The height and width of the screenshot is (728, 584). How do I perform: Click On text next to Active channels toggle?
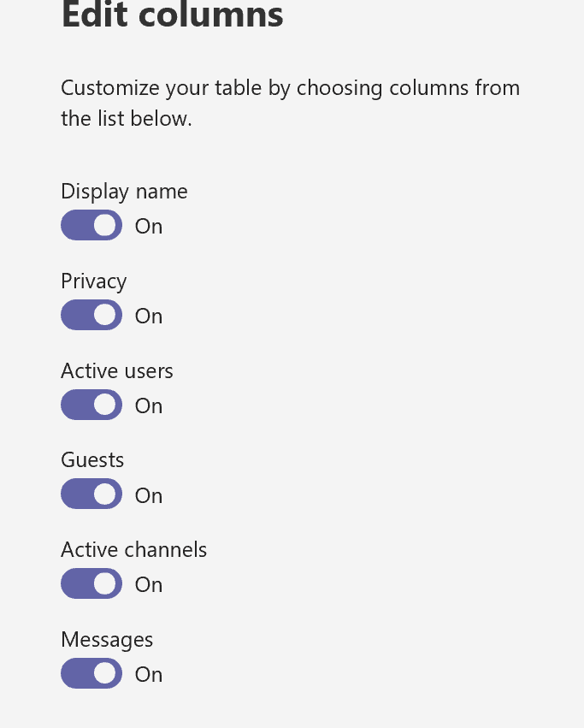tap(149, 585)
